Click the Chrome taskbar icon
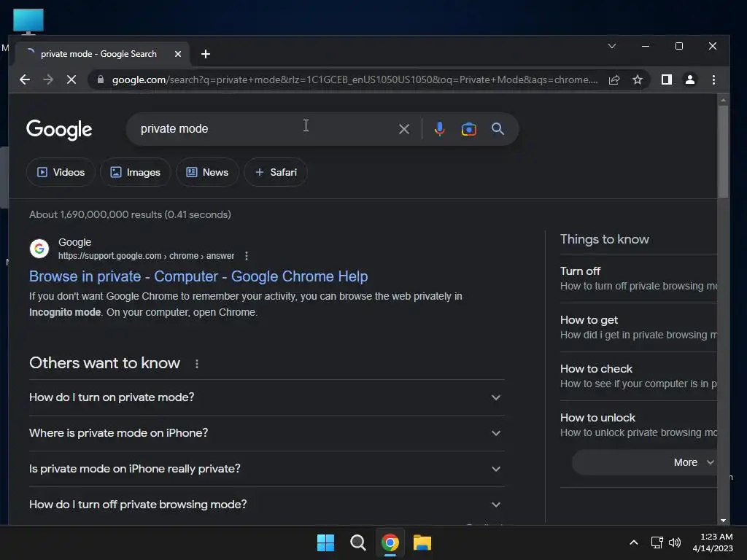The height and width of the screenshot is (560, 747). pyautogui.click(x=390, y=542)
